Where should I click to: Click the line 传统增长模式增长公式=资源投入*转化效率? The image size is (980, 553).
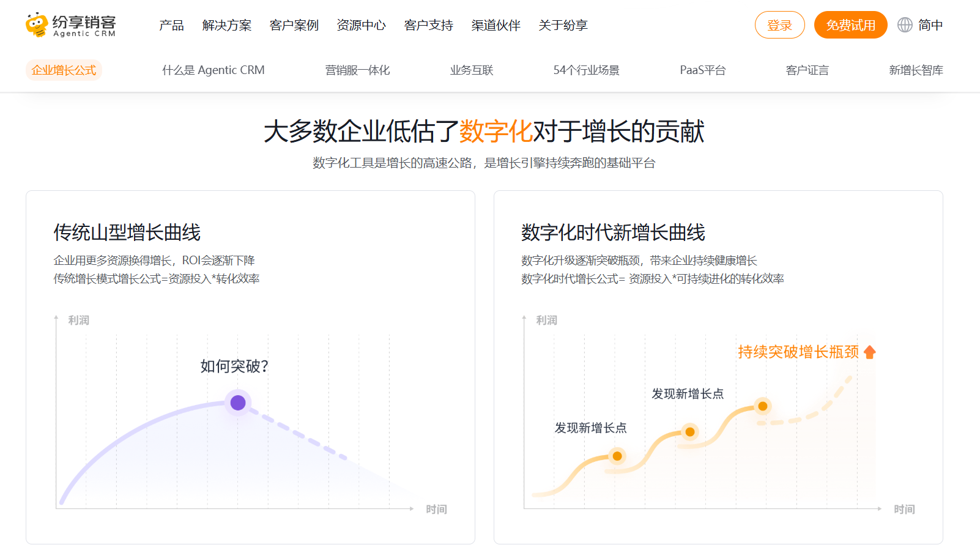tap(157, 279)
